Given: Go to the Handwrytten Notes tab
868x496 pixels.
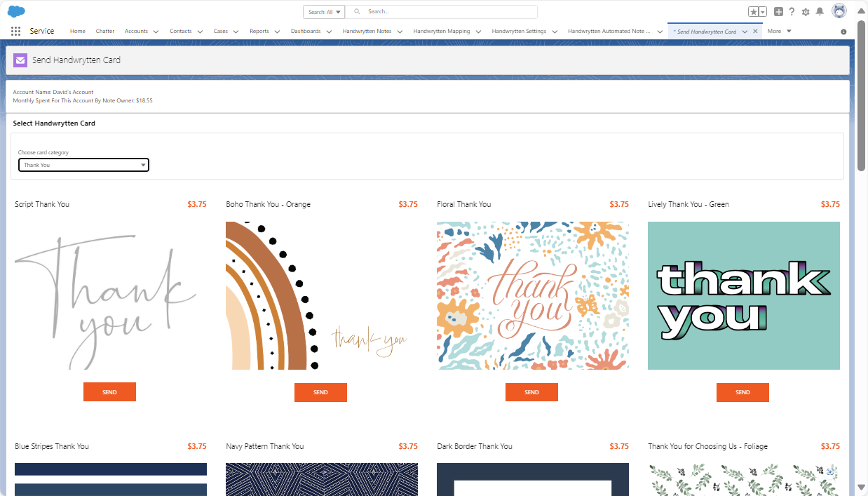Looking at the screenshot, I should coord(367,32).
